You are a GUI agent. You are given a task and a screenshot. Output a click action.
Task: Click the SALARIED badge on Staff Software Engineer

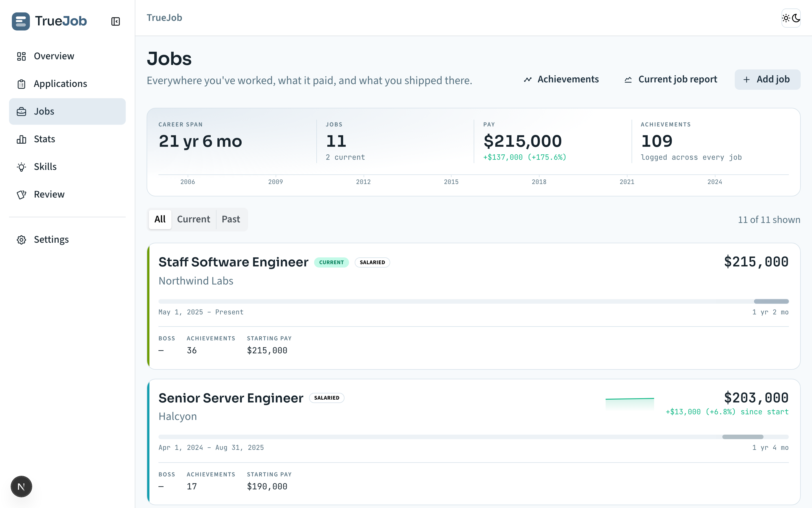pyautogui.click(x=372, y=262)
